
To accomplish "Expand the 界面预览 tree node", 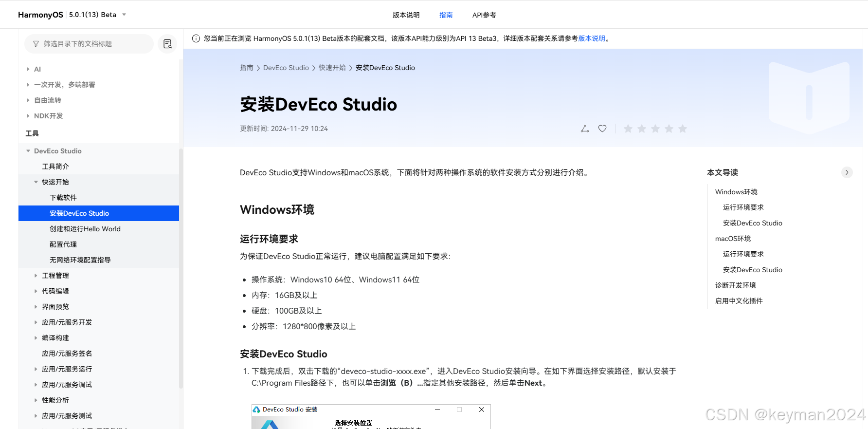I will pos(36,307).
